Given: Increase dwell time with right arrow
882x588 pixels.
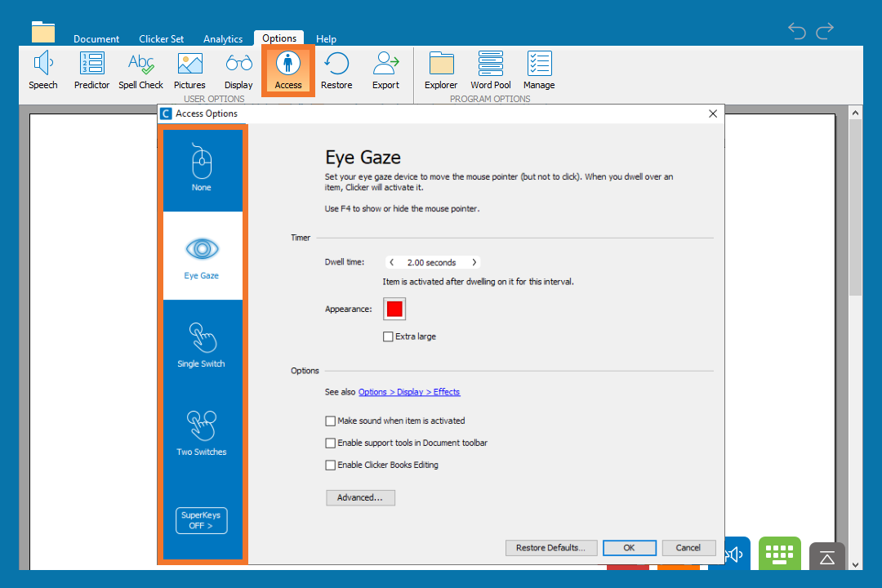Looking at the screenshot, I should [x=474, y=263].
